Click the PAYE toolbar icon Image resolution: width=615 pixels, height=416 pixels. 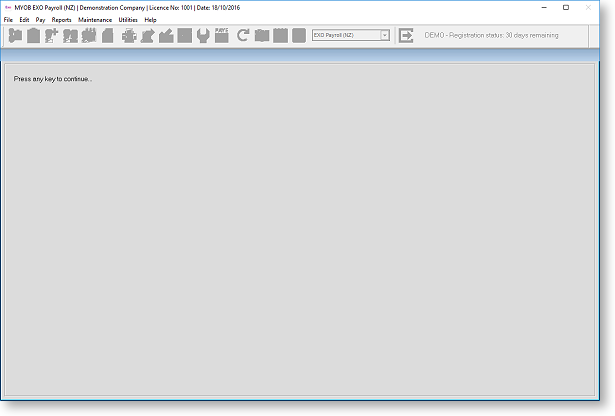(x=222, y=35)
